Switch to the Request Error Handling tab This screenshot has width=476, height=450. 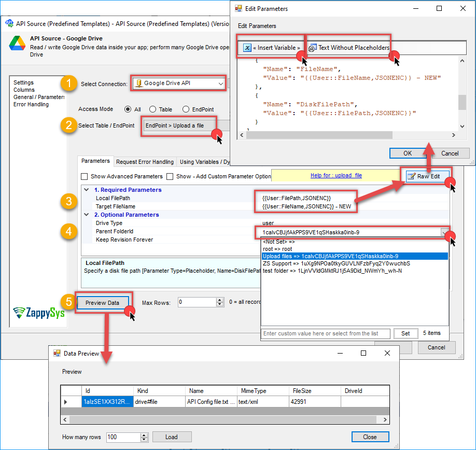coord(145,162)
